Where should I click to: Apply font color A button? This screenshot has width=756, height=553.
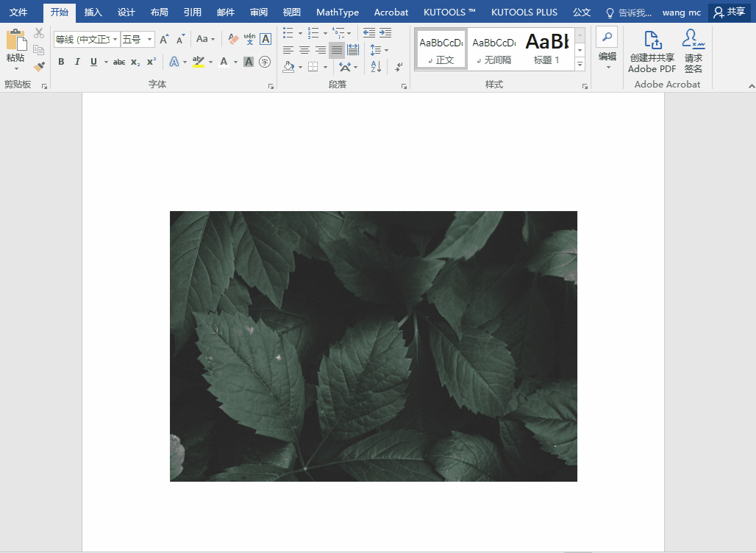point(224,62)
